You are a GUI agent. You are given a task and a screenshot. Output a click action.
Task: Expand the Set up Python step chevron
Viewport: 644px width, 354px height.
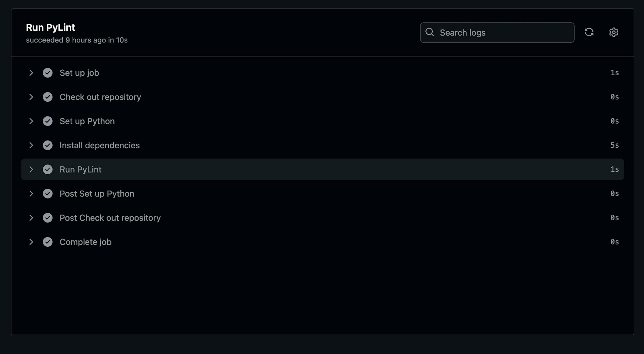pos(31,121)
